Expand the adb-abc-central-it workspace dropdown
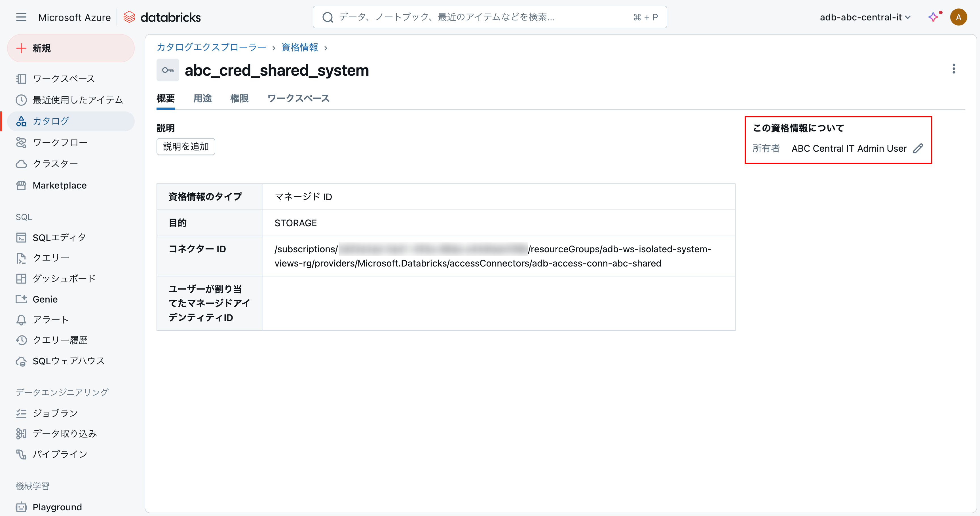 tap(865, 17)
